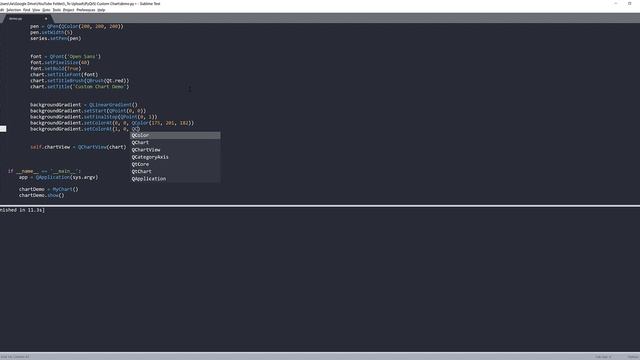Click the 'if __name__' main guard line

tap(44, 171)
